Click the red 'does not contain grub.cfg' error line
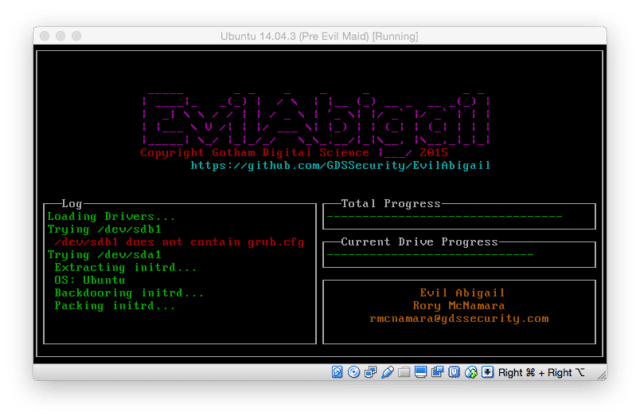 pos(180,242)
